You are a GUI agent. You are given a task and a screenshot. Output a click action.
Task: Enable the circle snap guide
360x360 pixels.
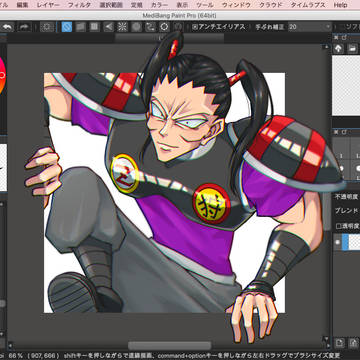136,27
